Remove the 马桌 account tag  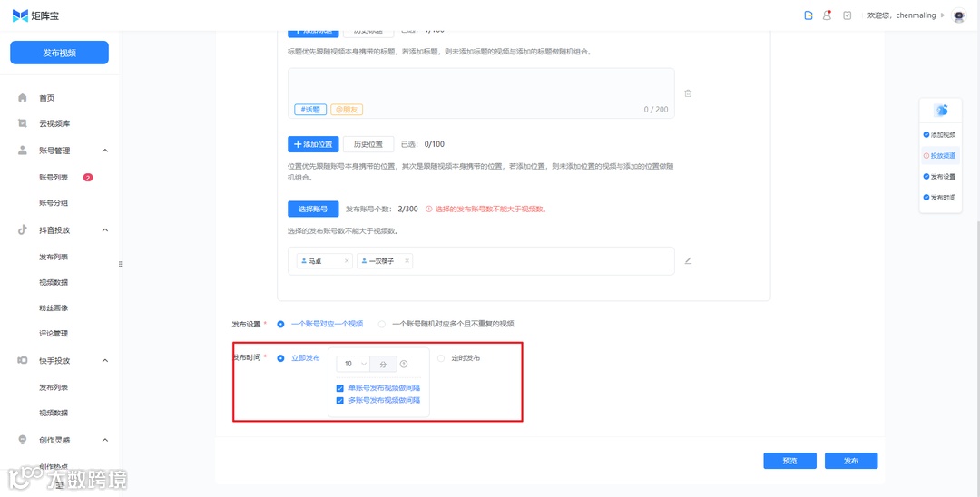click(x=347, y=261)
